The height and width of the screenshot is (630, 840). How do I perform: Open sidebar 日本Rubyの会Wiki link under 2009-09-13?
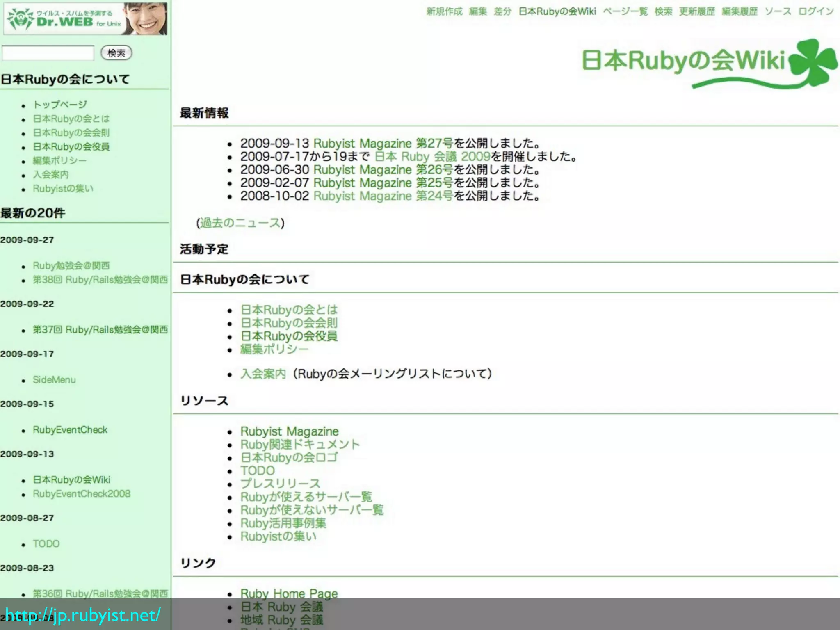tap(72, 479)
